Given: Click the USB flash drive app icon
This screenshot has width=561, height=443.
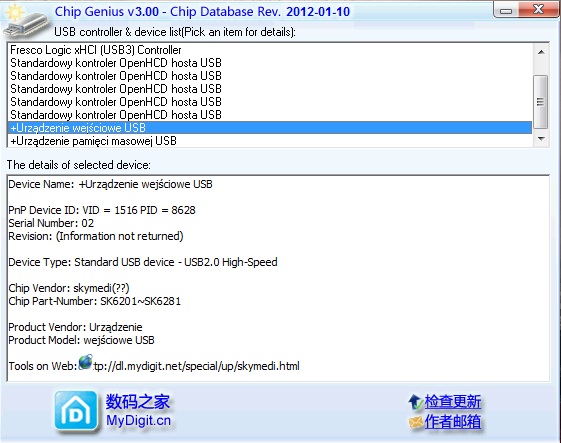Looking at the screenshot, I should point(25,21).
